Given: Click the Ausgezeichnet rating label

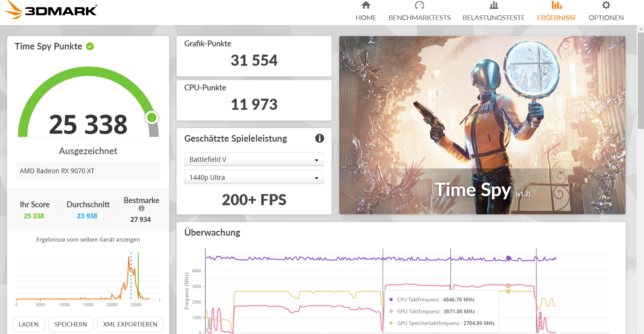Looking at the screenshot, I should (x=88, y=151).
